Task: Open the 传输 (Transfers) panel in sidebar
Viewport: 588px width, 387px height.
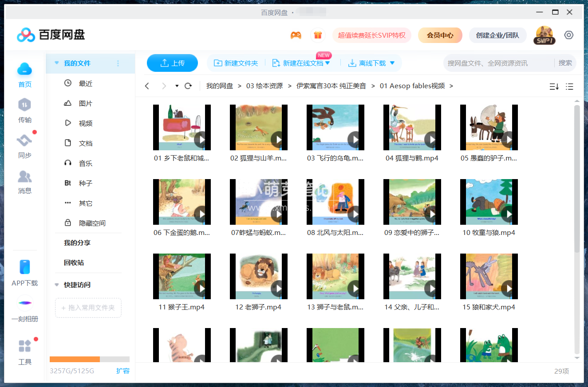Action: coord(24,111)
